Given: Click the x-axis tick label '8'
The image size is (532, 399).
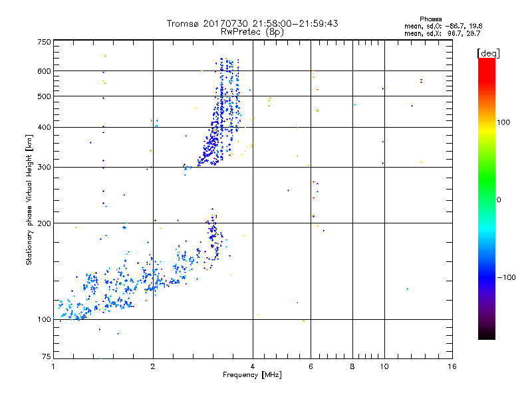Looking at the screenshot, I should coord(352,366).
